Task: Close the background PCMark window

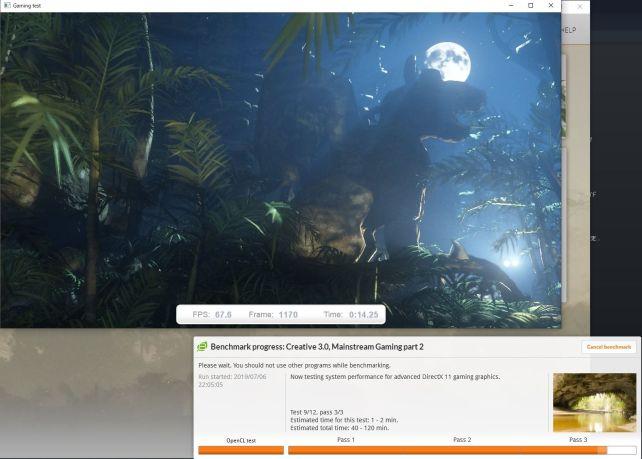Action: [579, 7]
